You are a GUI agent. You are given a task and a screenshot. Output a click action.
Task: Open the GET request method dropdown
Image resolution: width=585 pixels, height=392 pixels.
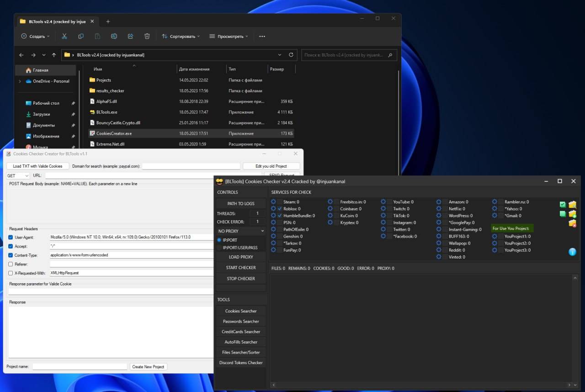[x=18, y=175]
